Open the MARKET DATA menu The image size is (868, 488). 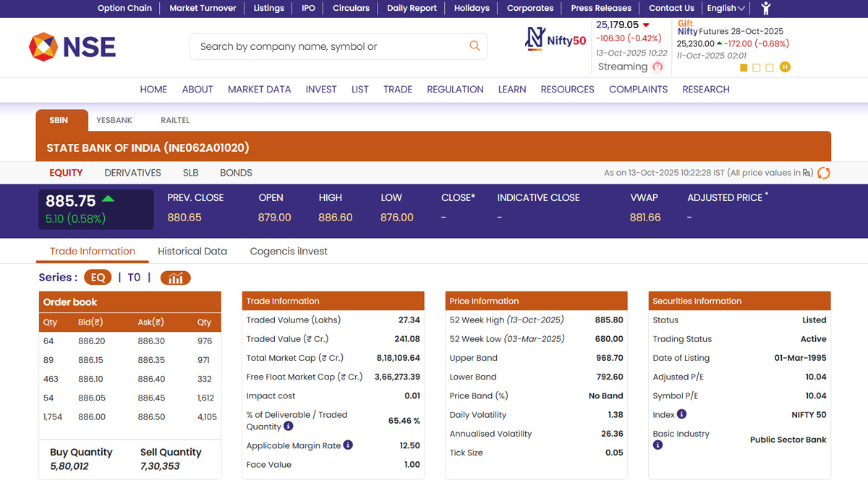[259, 90]
